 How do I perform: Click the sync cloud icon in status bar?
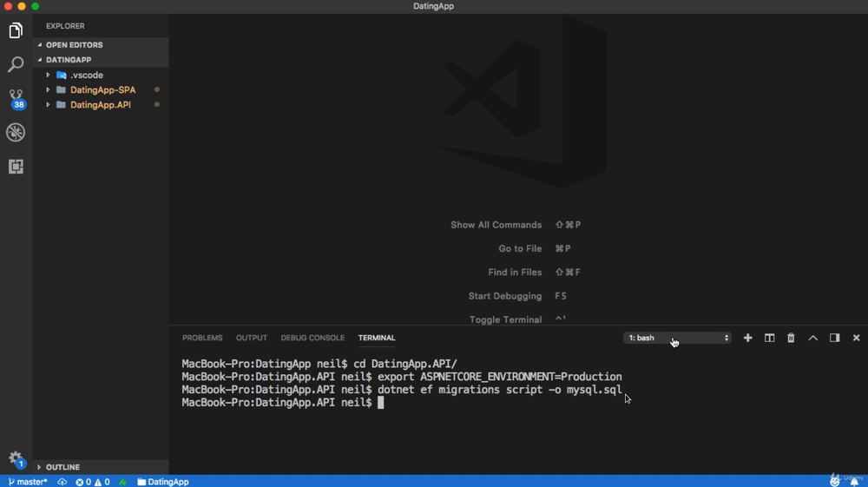click(x=62, y=482)
